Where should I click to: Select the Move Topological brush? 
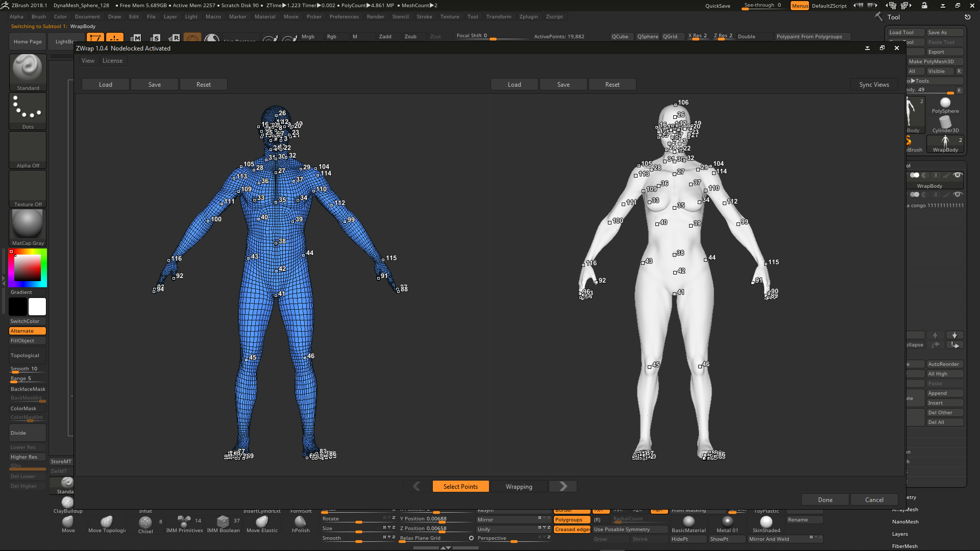[107, 524]
